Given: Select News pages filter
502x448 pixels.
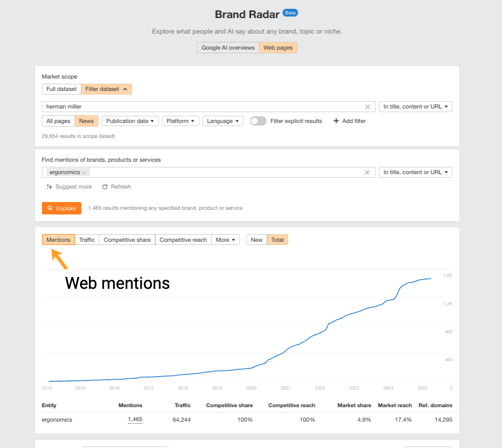Looking at the screenshot, I should (86, 121).
